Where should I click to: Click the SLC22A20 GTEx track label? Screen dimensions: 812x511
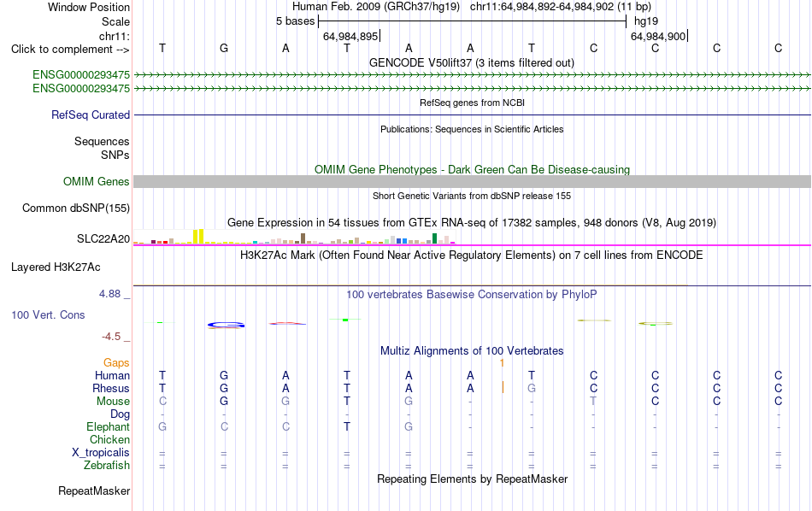click(x=103, y=238)
